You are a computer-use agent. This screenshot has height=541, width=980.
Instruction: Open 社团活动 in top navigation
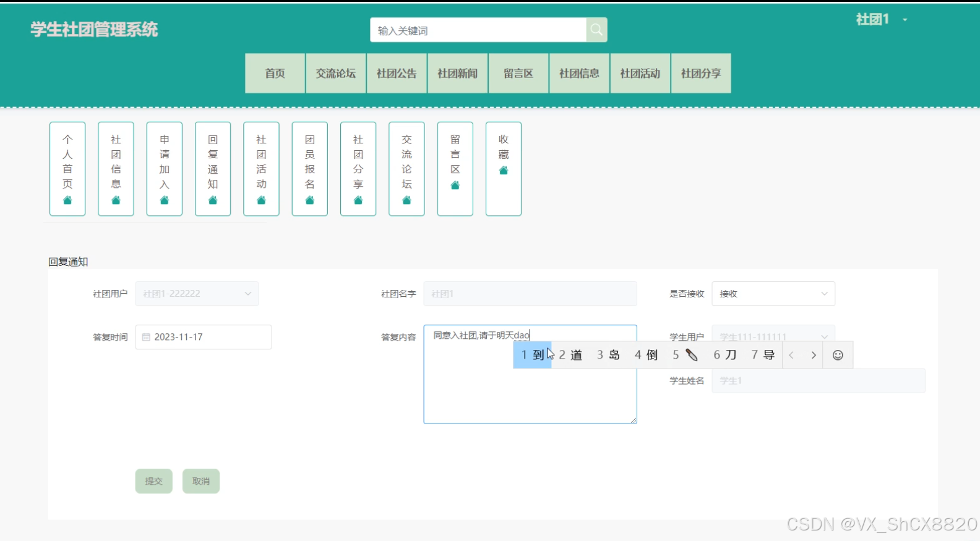tap(640, 74)
